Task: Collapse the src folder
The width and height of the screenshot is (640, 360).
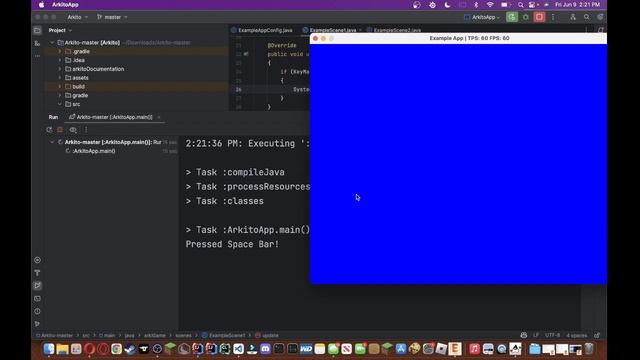Action: point(60,104)
